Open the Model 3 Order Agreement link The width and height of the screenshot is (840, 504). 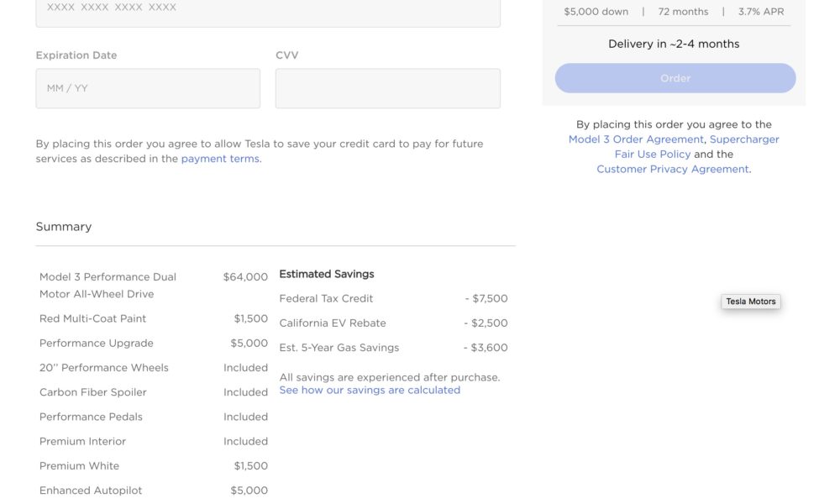pyautogui.click(x=636, y=139)
